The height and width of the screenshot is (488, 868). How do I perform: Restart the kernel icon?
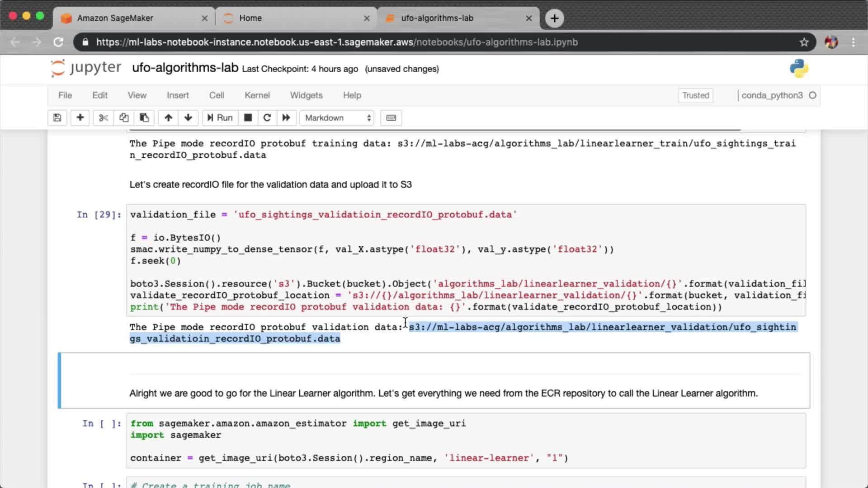tap(267, 117)
